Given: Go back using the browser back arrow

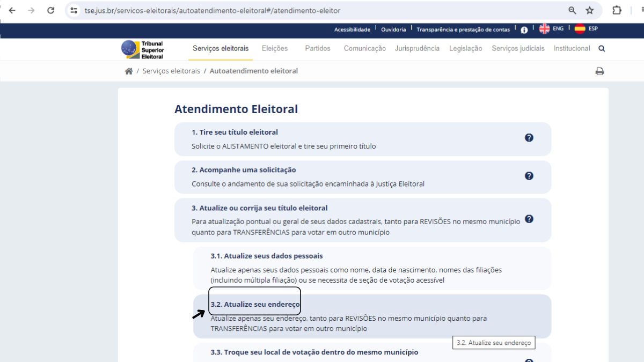Looking at the screenshot, I should tap(12, 10).
